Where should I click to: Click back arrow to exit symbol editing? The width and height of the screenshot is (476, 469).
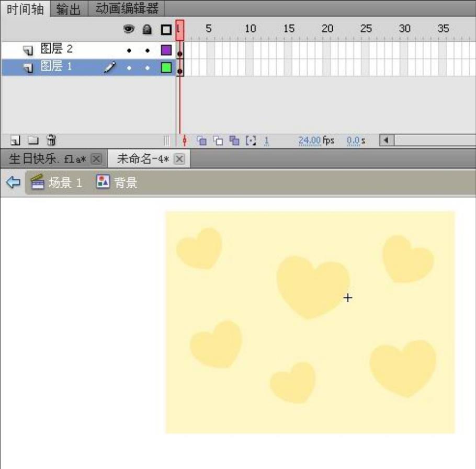click(13, 182)
